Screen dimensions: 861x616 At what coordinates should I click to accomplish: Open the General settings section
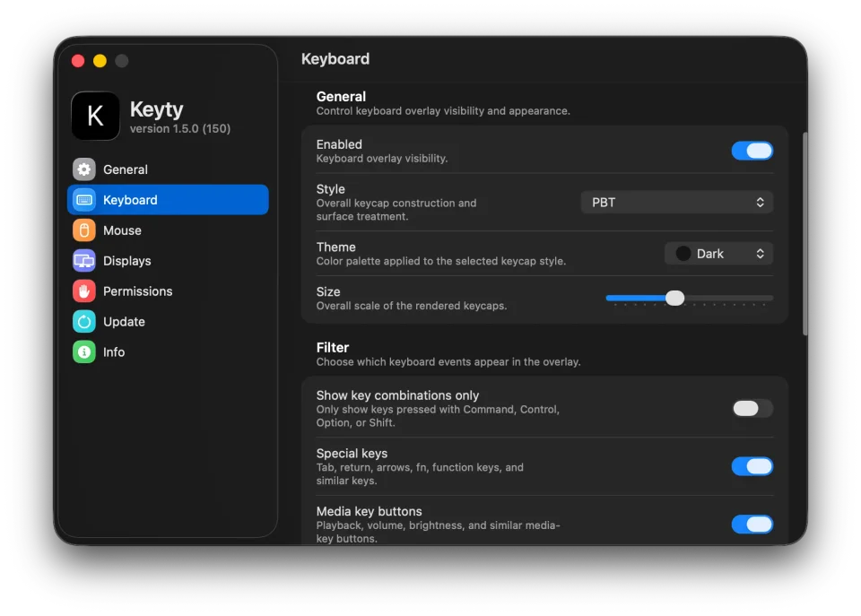click(x=168, y=169)
